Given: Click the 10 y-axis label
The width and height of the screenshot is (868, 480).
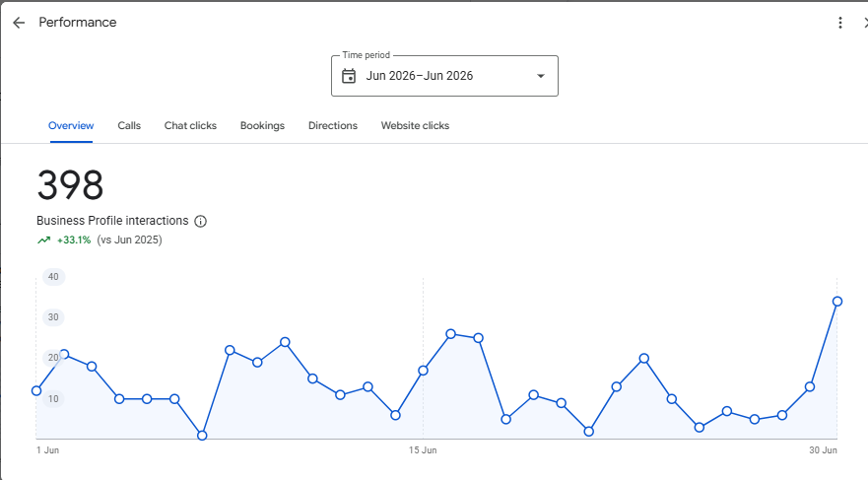Looking at the screenshot, I should [x=53, y=398].
